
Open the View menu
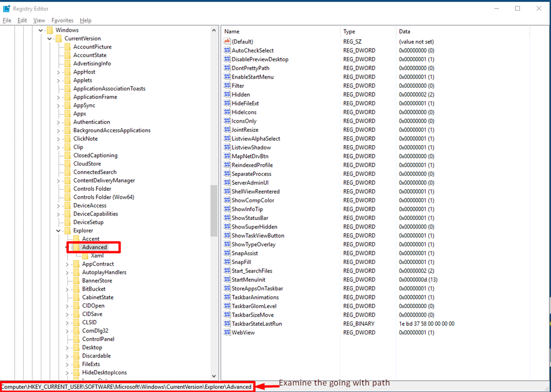pos(39,20)
